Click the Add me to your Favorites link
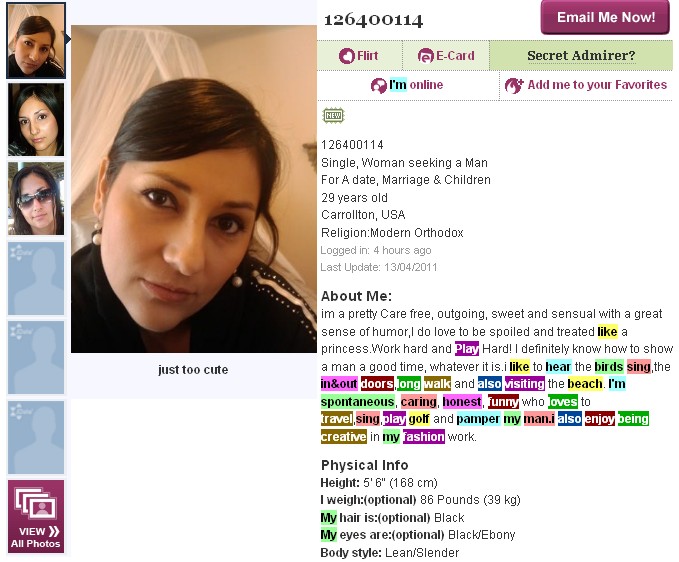The height and width of the screenshot is (562, 679). click(597, 85)
